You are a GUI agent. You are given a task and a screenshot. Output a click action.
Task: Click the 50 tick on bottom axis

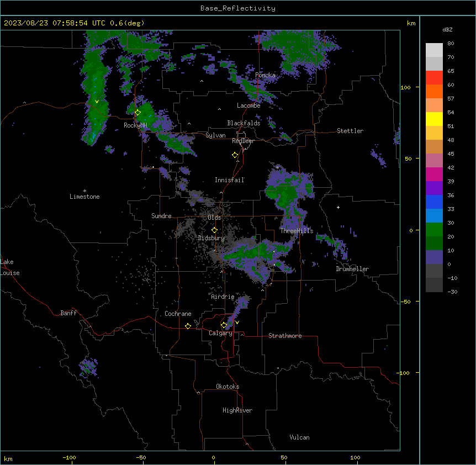pyautogui.click(x=284, y=458)
